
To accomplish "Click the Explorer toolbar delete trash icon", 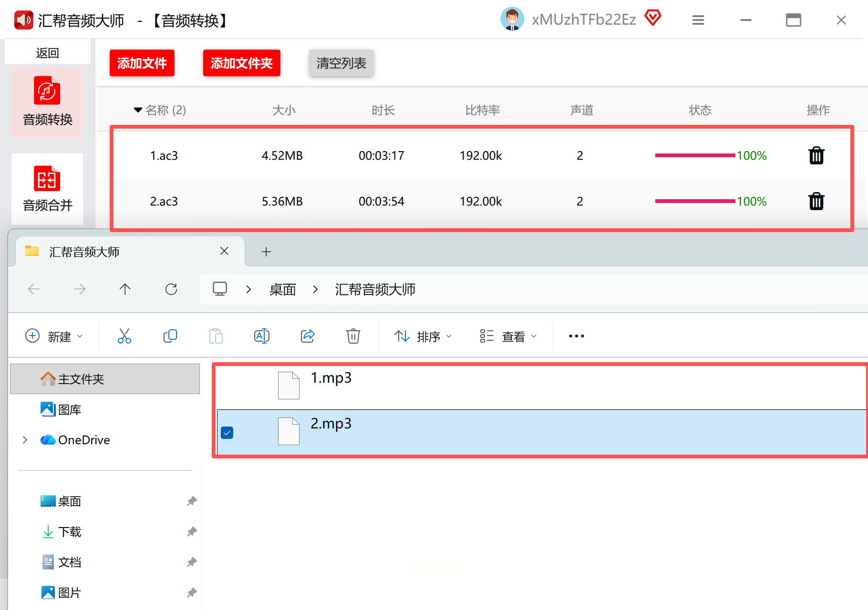I will pos(353,336).
